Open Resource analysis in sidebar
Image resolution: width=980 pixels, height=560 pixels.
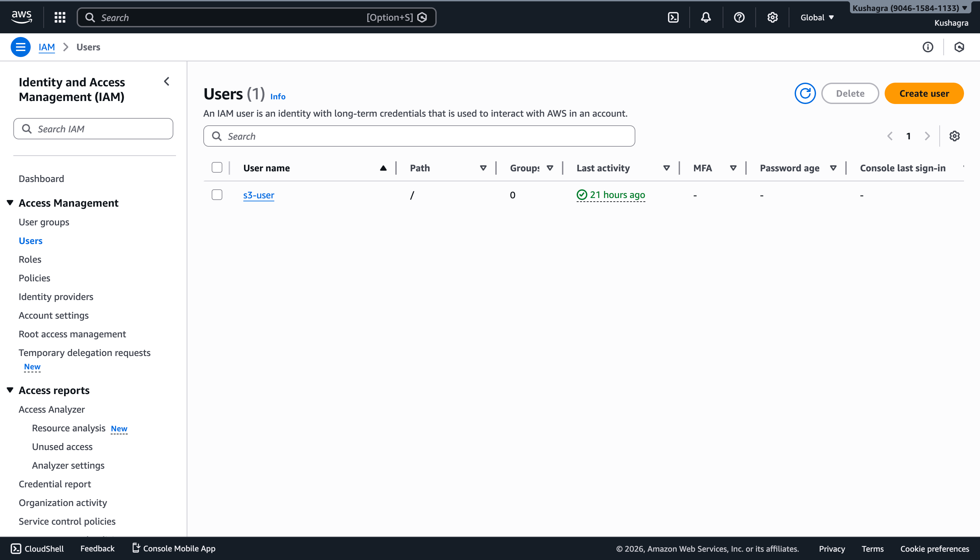tap(68, 428)
